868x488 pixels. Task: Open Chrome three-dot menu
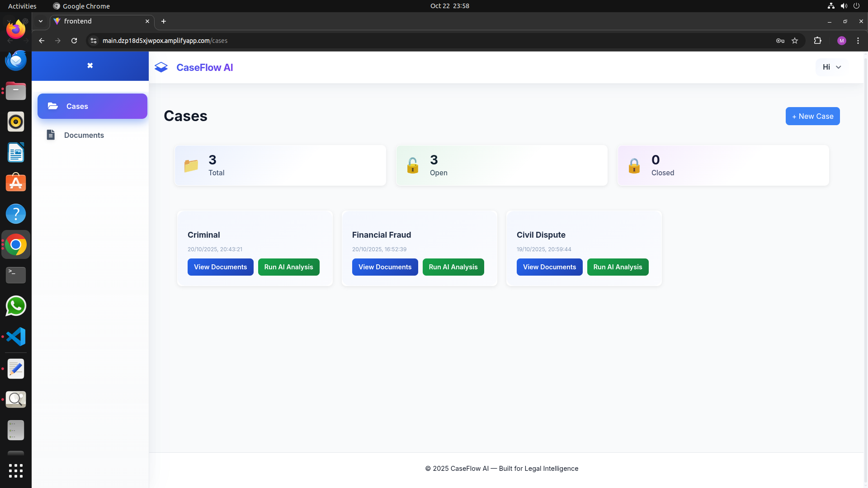(x=858, y=41)
